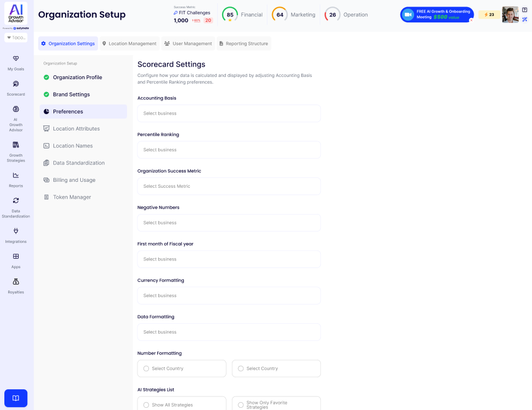This screenshot has width=532, height=410.
Task: Select the Show All Strategies radio
Action: [146, 405]
